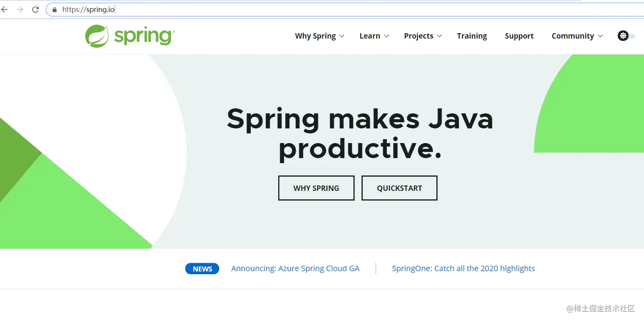Click the WHY SPRING hero button
This screenshot has width=644, height=322.
click(316, 188)
